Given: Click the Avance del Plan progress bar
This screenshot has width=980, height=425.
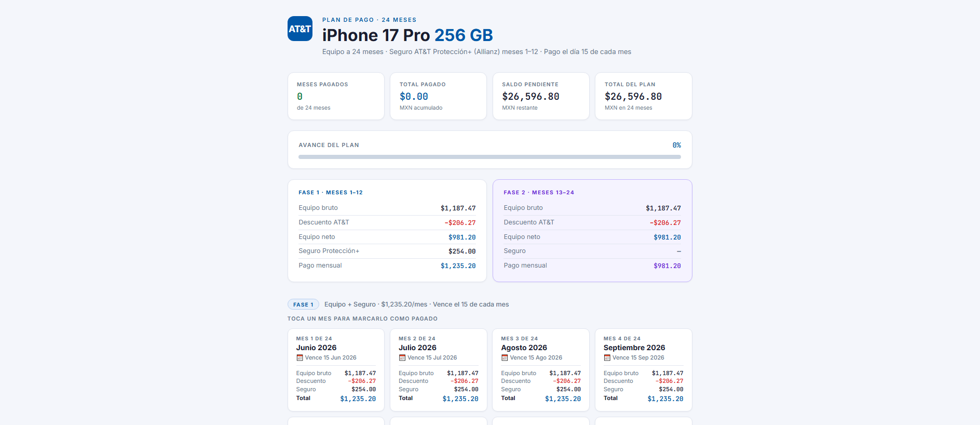Looking at the screenshot, I should click(x=489, y=157).
